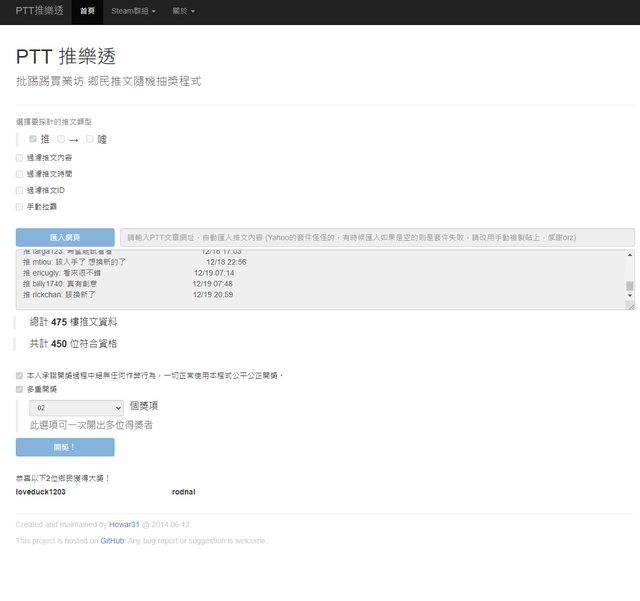Viewport: 640px width, 601px height.
Task: Check the 手動拉霸 option
Action: [x=20, y=206]
